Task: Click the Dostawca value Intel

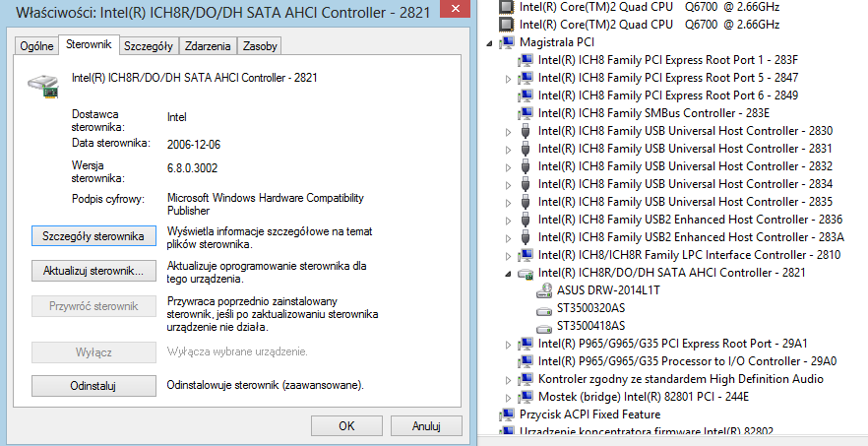Action: pyautogui.click(x=176, y=117)
